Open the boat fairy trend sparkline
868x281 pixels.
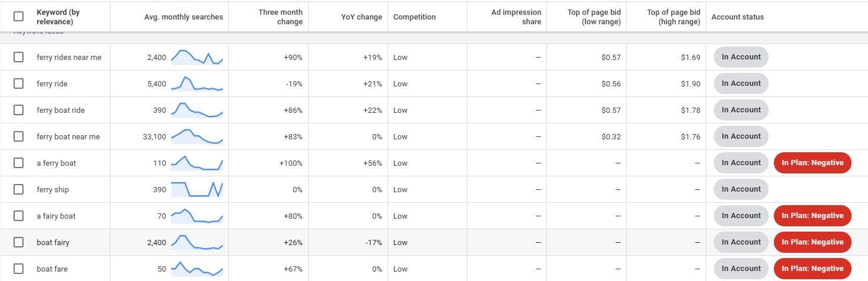tap(197, 242)
